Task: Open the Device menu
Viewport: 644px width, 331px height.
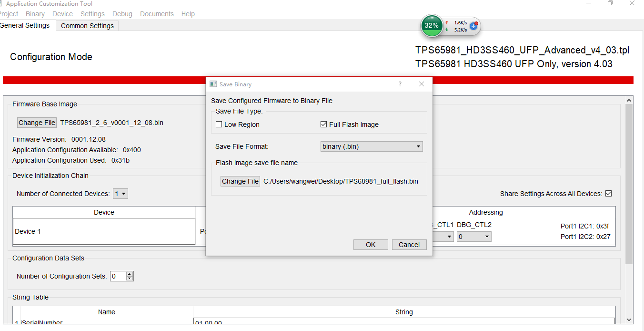Action: click(x=62, y=14)
